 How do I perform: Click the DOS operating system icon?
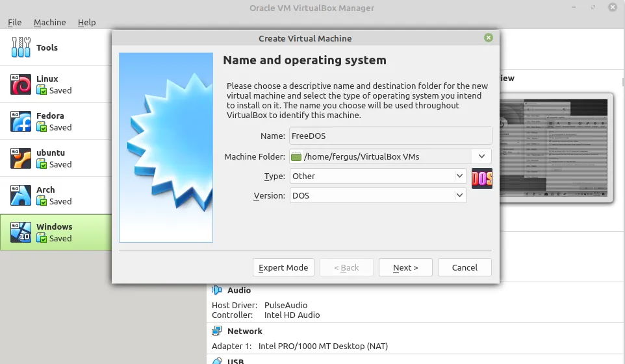(481, 178)
